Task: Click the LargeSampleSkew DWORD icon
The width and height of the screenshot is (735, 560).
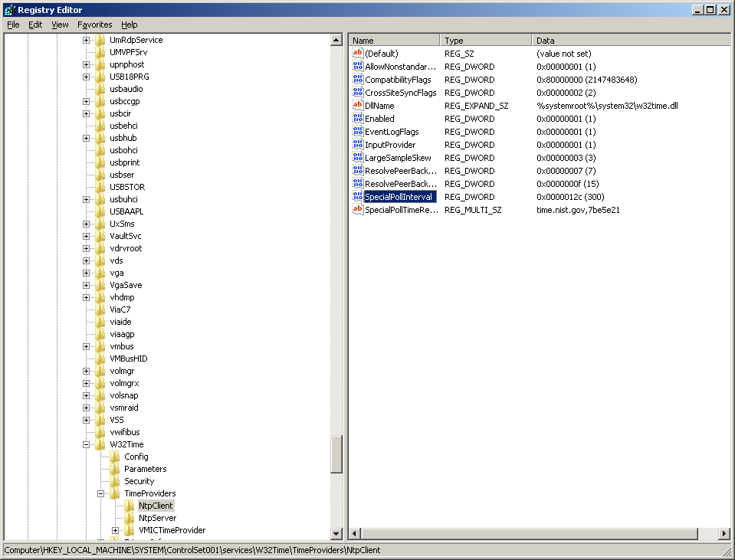Action: (358, 158)
